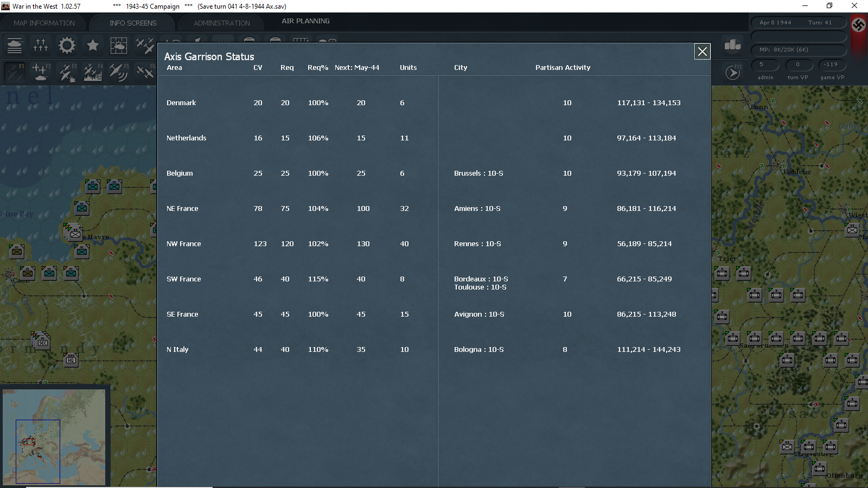The image size is (868, 488).
Task: Select the F2 ground support air icon
Action: tap(41, 72)
